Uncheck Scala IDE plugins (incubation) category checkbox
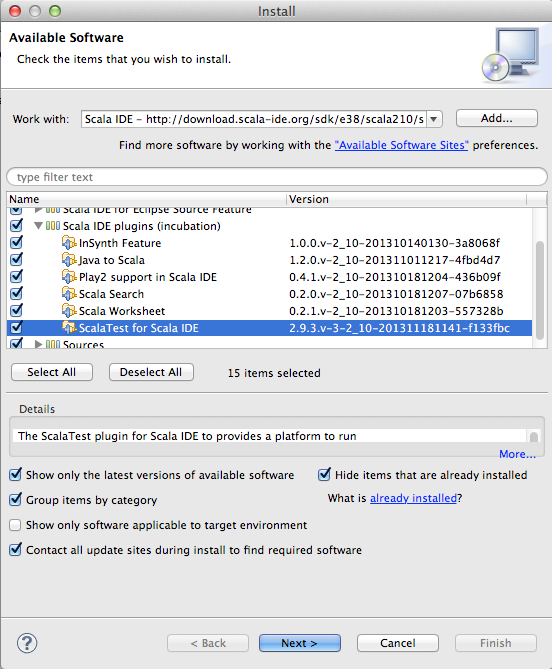The height and width of the screenshot is (669, 552). [16, 225]
